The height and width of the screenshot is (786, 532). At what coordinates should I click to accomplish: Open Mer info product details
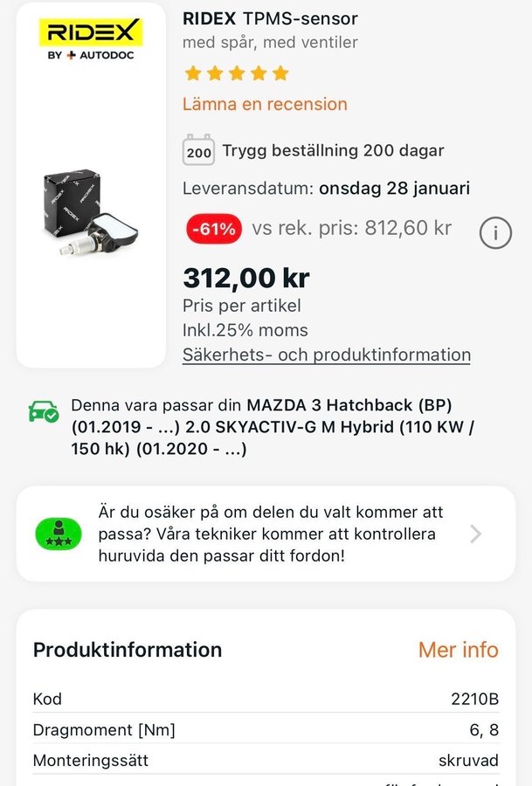tap(458, 650)
